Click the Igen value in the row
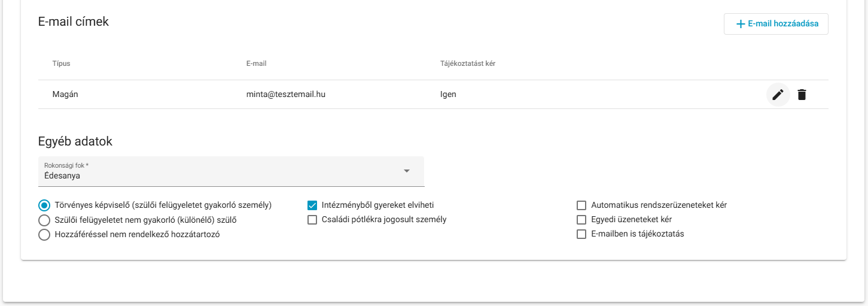The height and width of the screenshot is (306, 868). 448,95
